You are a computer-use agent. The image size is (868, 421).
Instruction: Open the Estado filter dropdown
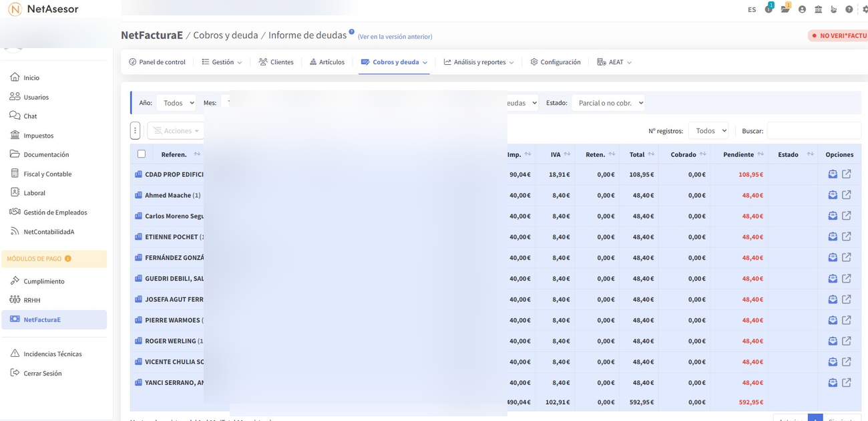608,103
